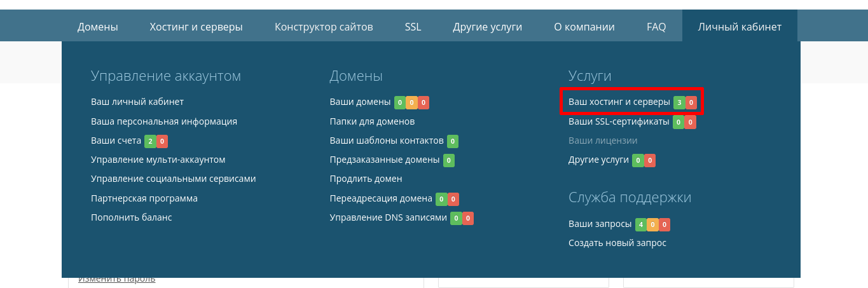Click the Личный кабинет tab
The image size is (868, 288).
(x=739, y=27)
